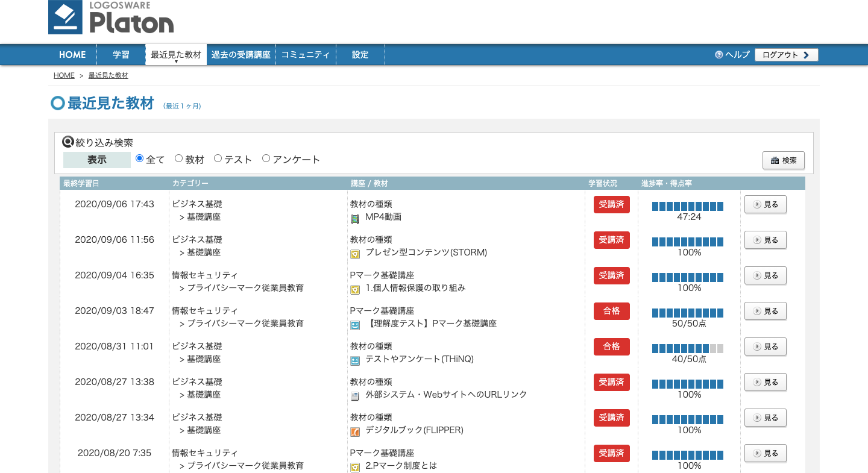Viewport: 868px width, 473px height.
Task: Click HOME breadcrumb link
Action: pyautogui.click(x=64, y=76)
